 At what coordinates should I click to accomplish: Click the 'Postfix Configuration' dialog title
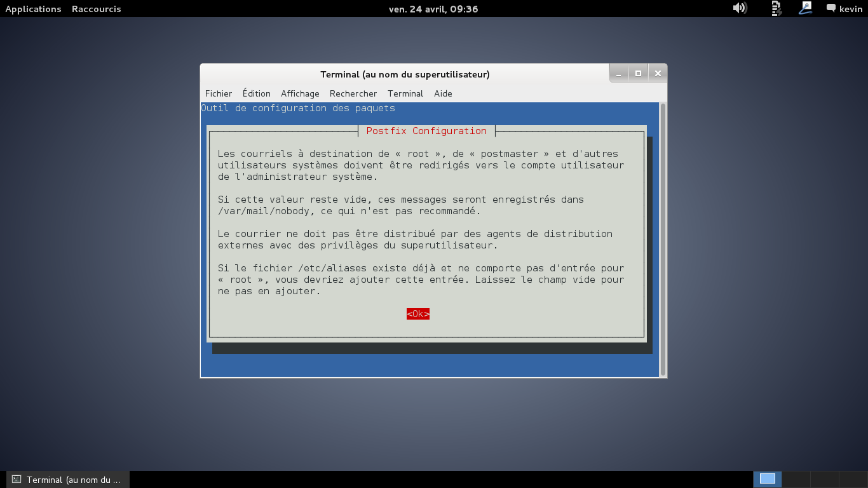point(426,131)
